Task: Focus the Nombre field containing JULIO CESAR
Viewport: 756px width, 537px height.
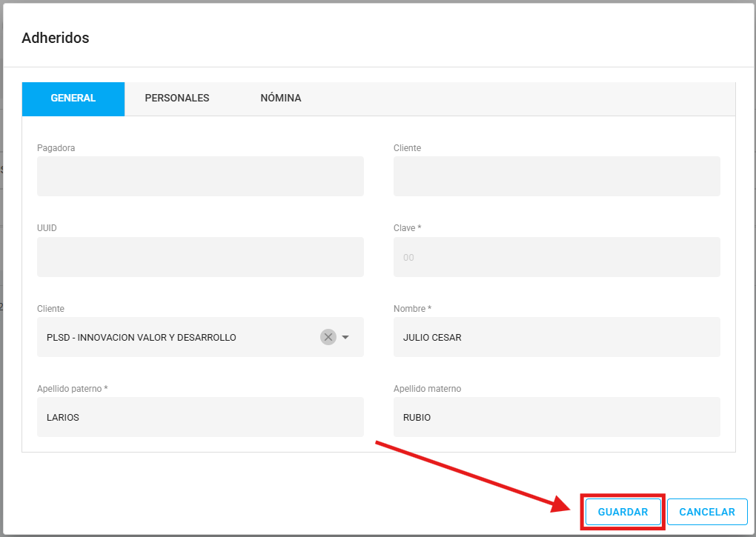Action: coord(556,337)
